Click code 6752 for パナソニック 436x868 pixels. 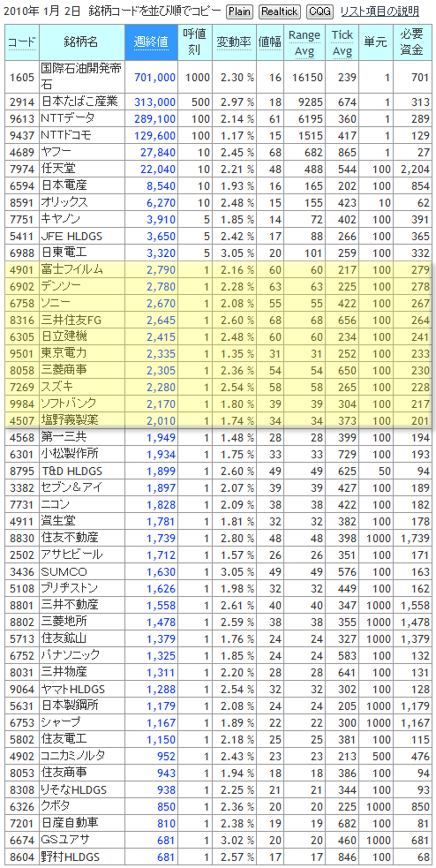(22, 654)
